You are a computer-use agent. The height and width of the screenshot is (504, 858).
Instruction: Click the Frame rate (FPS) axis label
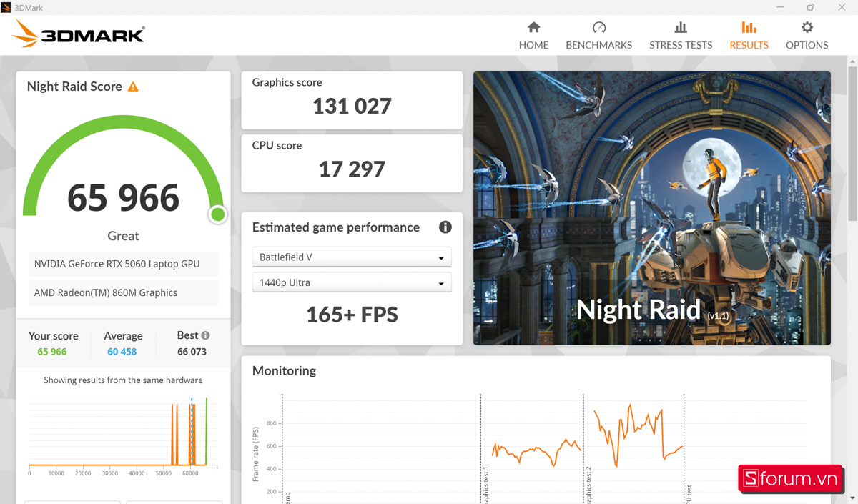(256, 454)
